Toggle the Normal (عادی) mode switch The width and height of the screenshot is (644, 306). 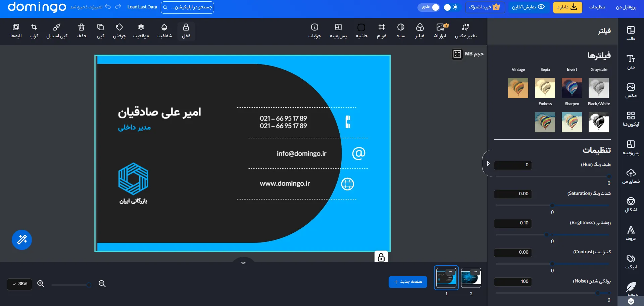[x=429, y=7]
